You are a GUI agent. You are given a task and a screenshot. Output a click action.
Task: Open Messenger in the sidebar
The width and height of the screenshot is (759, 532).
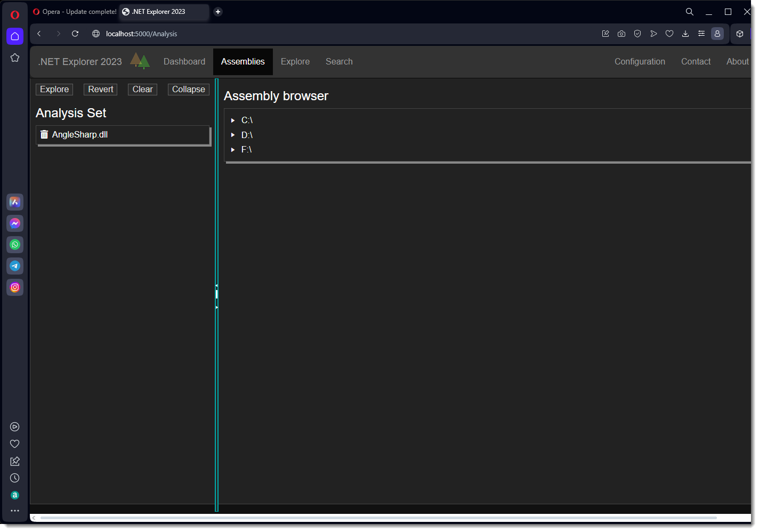[15, 223]
